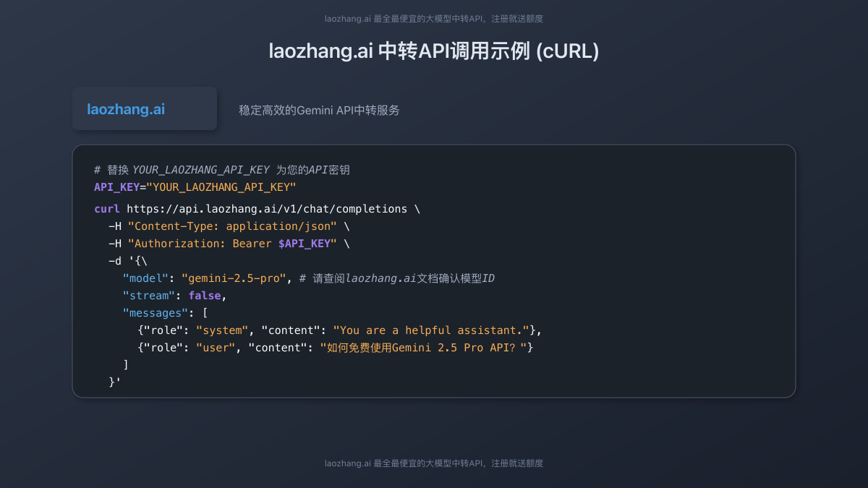The image size is (868, 488).
Task: Click the -d '{\ line
Action: click(x=128, y=261)
